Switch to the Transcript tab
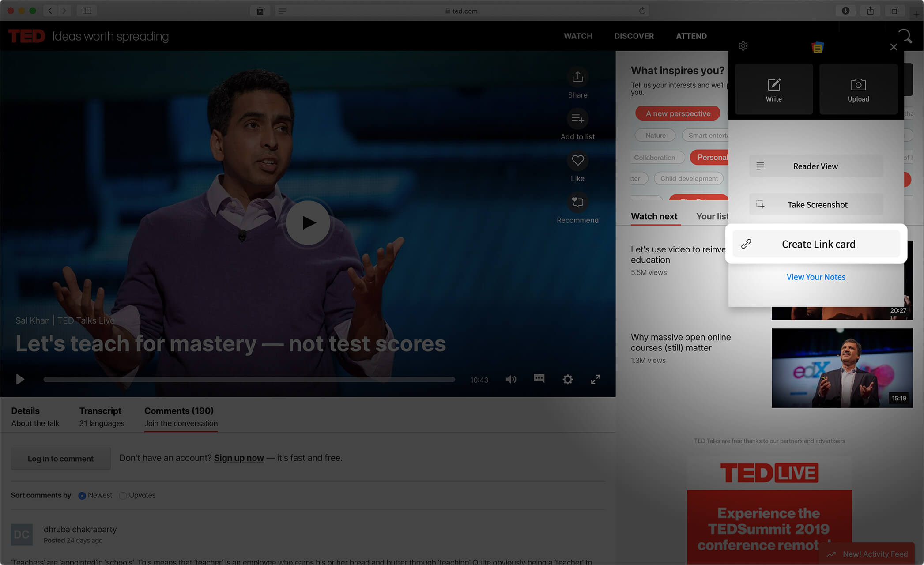 click(x=102, y=417)
